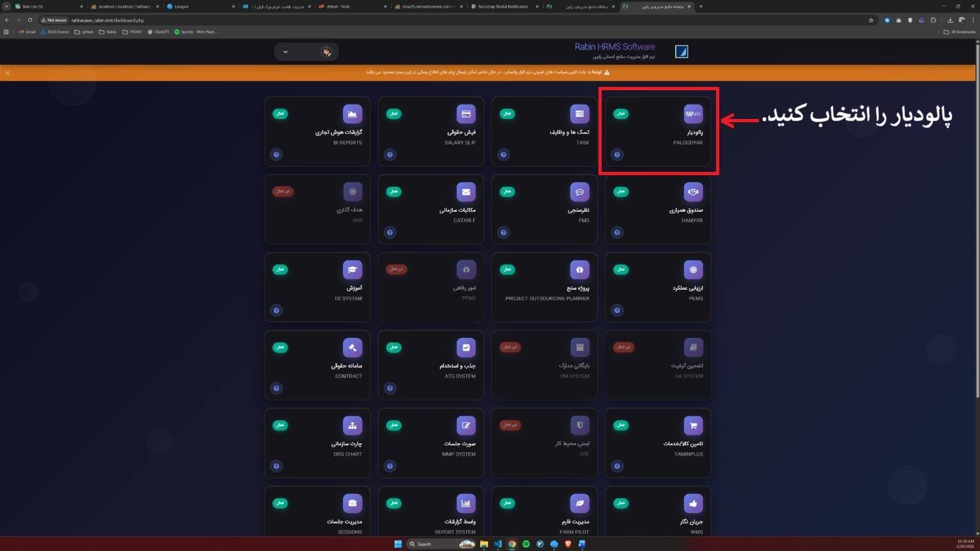Image resolution: width=980 pixels, height=551 pixels.
Task: Click the Taminplus shopping cart icon
Action: pos(693,426)
